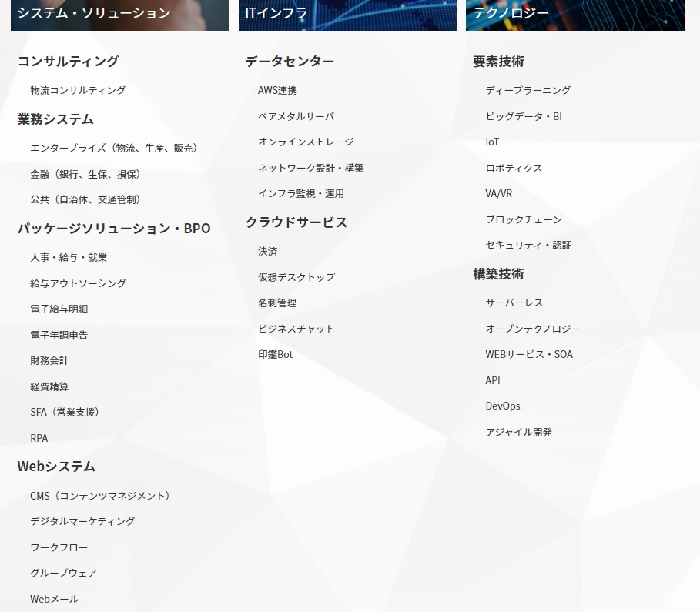Open the API link
This screenshot has width=700, height=612.
point(493,380)
